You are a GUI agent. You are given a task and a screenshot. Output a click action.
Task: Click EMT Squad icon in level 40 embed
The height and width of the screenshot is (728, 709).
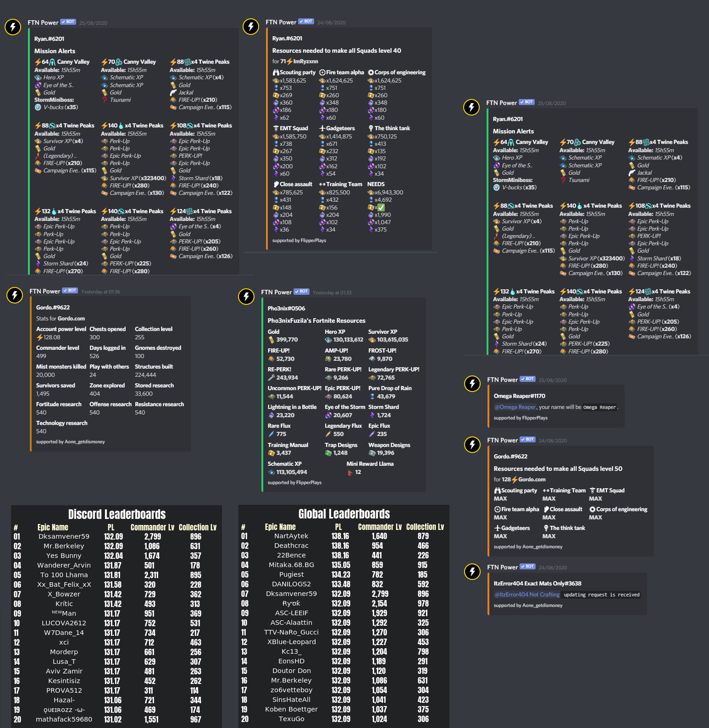click(x=276, y=128)
